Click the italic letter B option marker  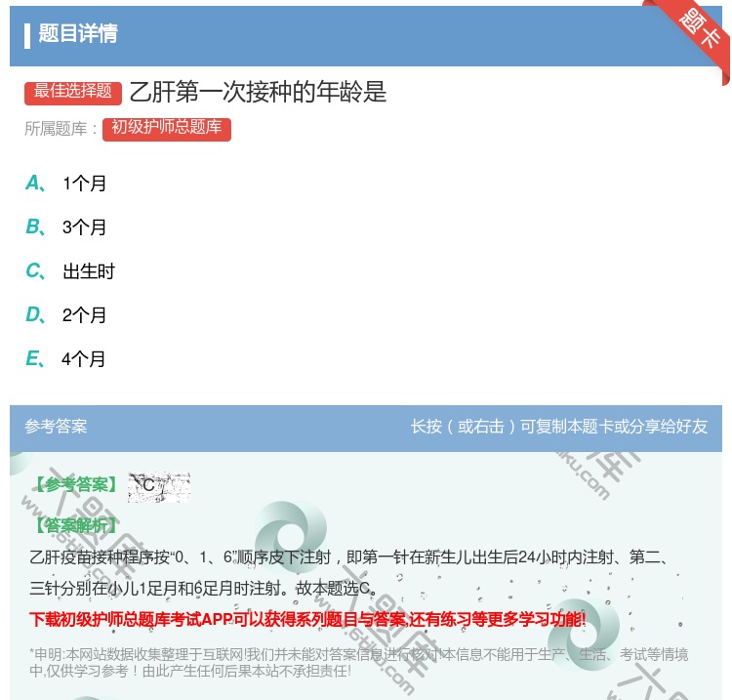point(34,226)
